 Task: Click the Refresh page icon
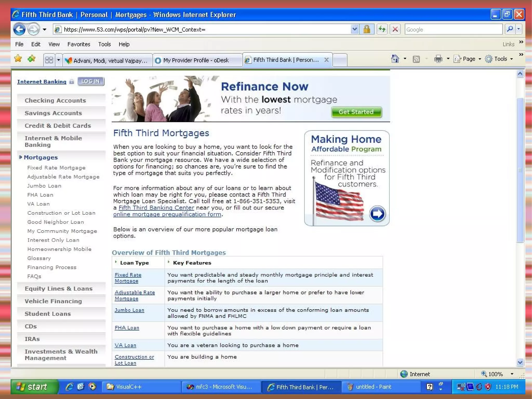click(x=382, y=29)
